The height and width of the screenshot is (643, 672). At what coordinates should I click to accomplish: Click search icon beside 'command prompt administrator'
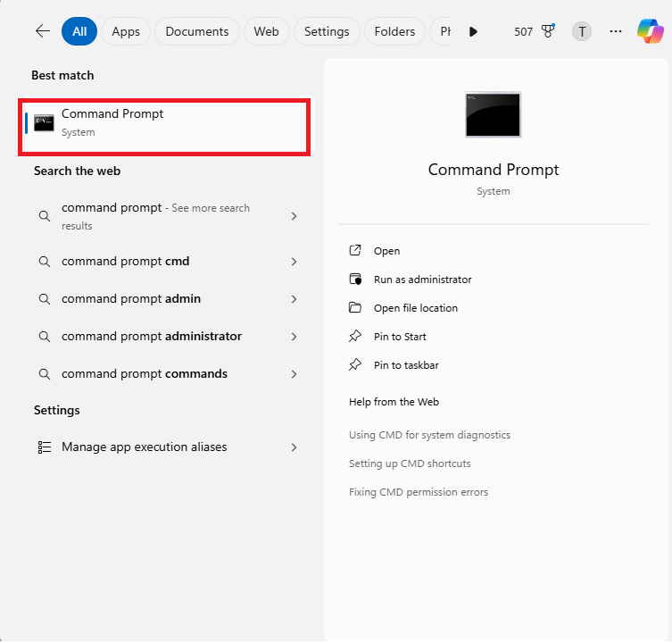(45, 337)
